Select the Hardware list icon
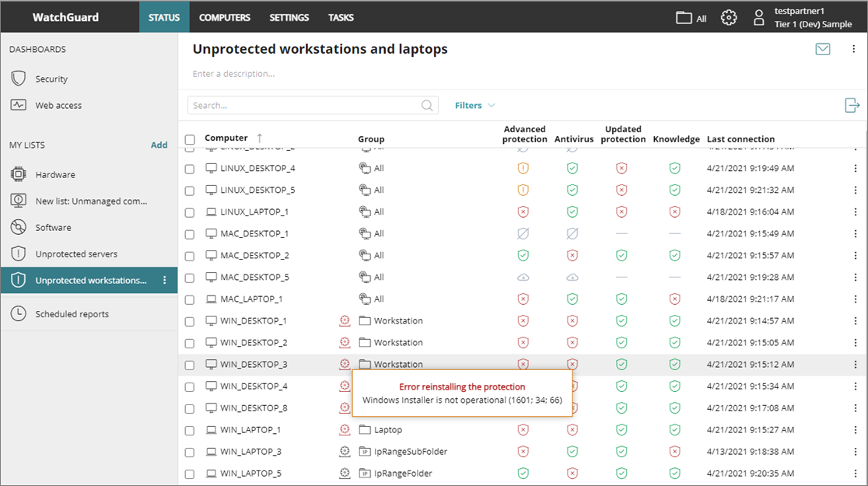 coord(16,174)
